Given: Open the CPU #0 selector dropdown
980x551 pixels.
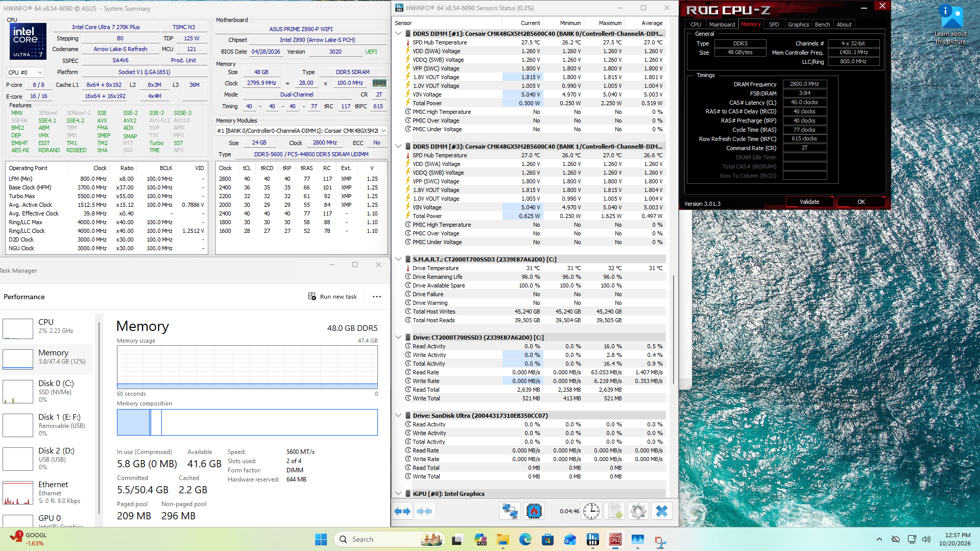Looking at the screenshot, I should pos(26,73).
